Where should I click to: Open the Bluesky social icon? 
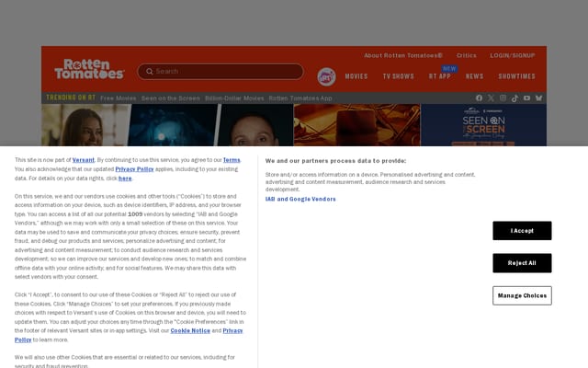pyautogui.click(x=539, y=98)
